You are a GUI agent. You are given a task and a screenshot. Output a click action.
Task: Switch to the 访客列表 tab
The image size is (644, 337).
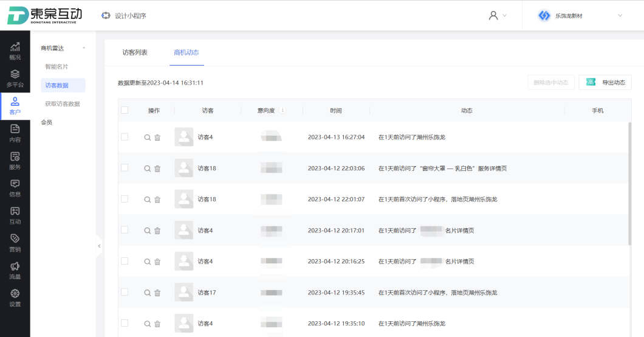point(135,52)
